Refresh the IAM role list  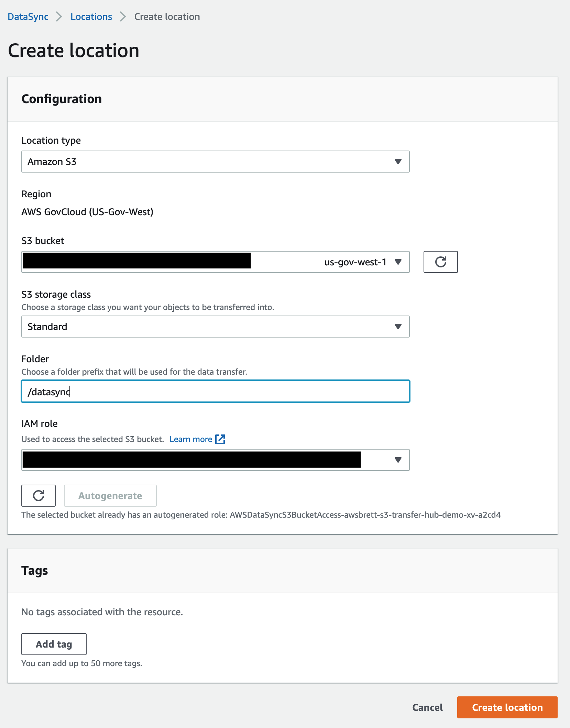(x=39, y=496)
